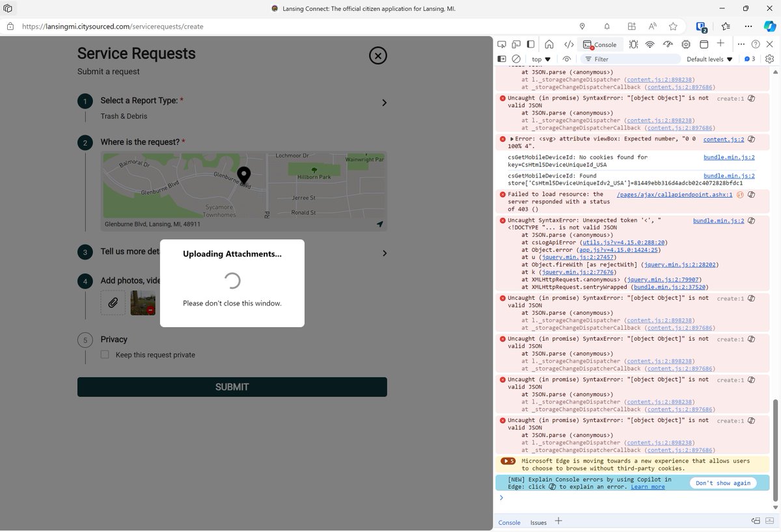Switch to the Console tab in DevTools toolbar

click(600, 44)
